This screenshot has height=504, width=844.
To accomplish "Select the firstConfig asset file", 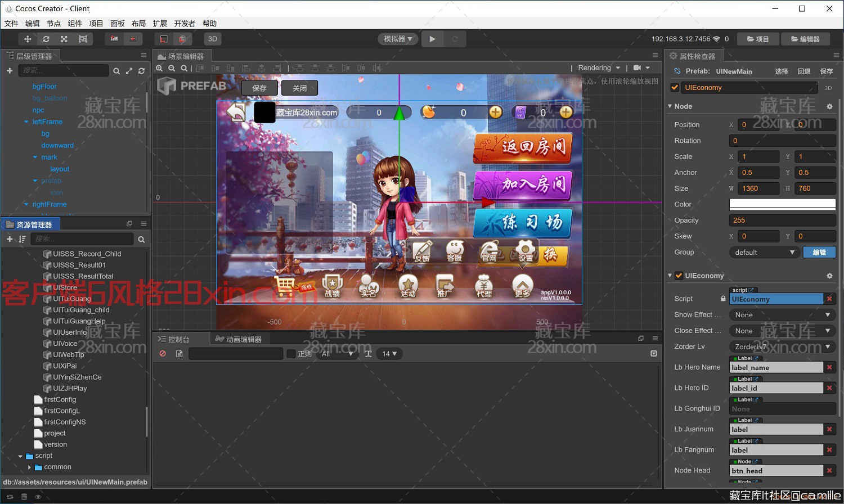I will (60, 400).
